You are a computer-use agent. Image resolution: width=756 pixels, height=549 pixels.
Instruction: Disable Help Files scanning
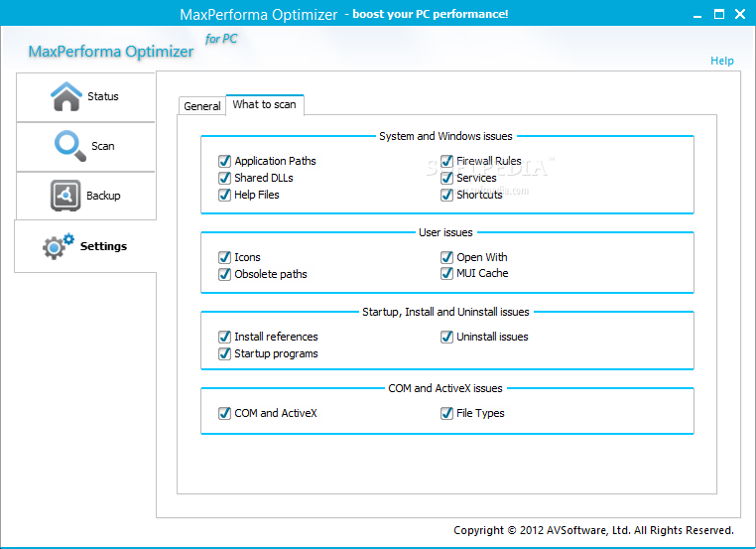click(224, 195)
